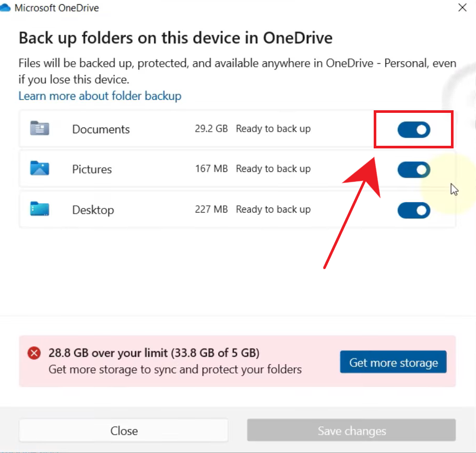Open Learn more about folder backup link

[x=100, y=96]
